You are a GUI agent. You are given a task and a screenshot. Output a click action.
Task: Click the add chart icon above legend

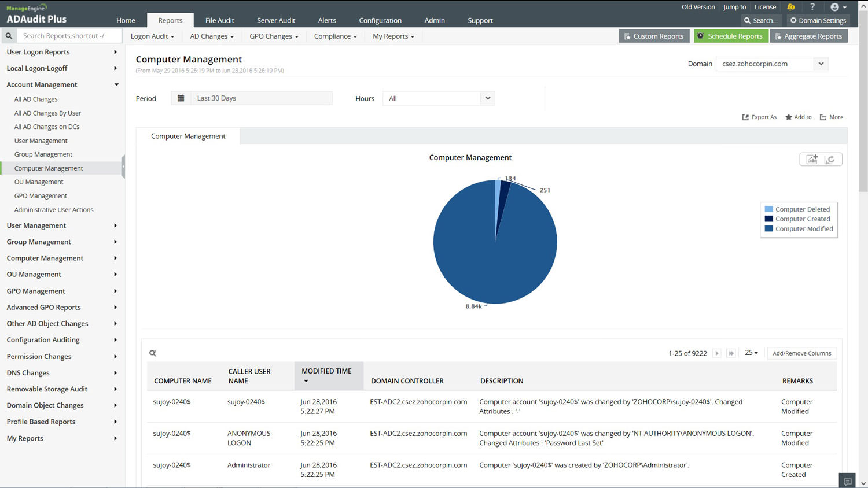point(812,160)
